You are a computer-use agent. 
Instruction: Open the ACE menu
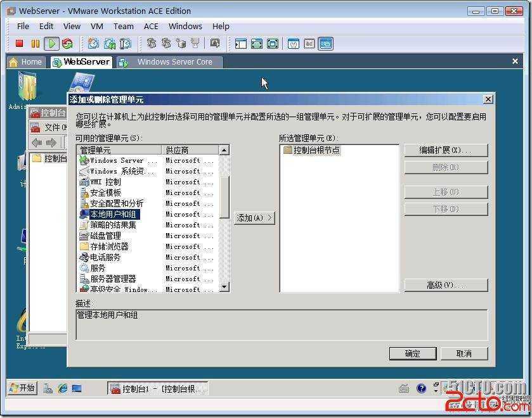[x=151, y=26]
